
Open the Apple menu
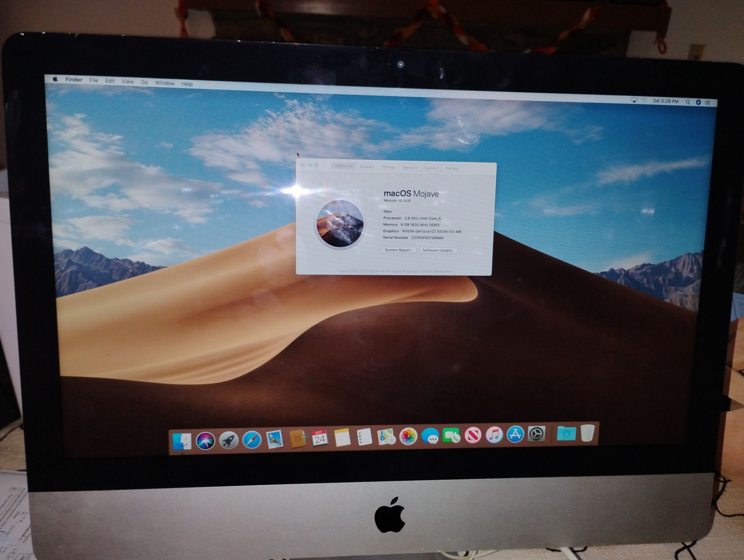pyautogui.click(x=55, y=79)
